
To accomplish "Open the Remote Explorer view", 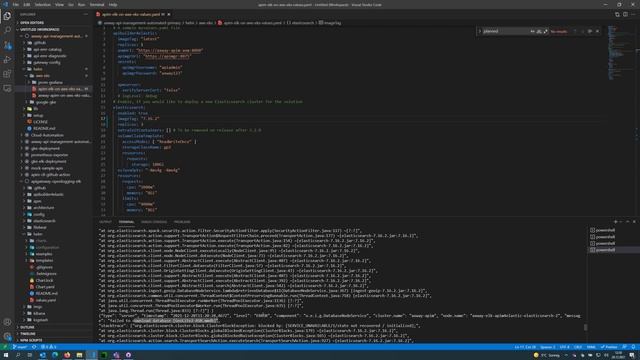I will (x=7, y=89).
